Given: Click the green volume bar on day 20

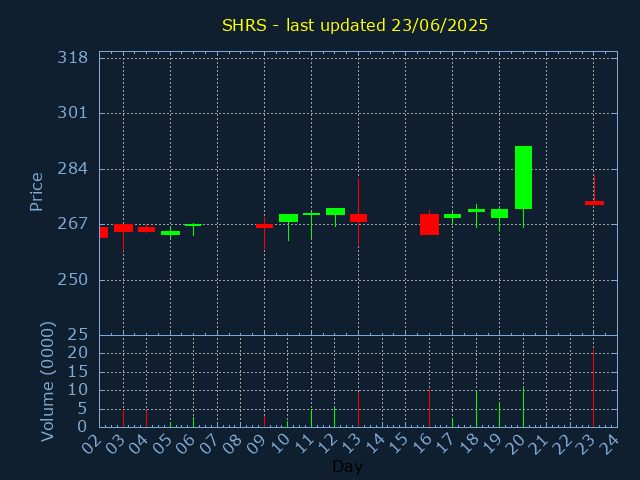Looking at the screenshot, I should point(523,407).
